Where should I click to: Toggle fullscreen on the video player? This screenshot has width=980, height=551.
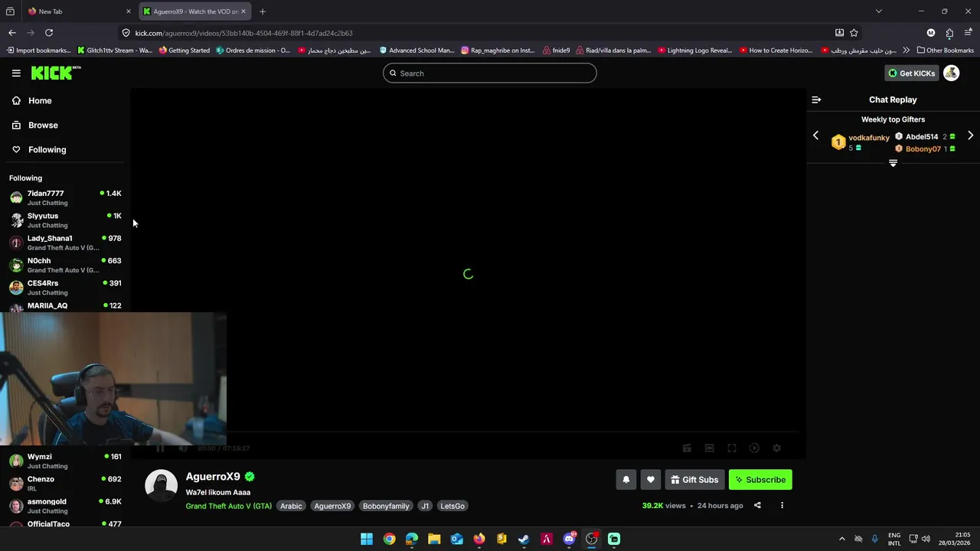point(732,448)
